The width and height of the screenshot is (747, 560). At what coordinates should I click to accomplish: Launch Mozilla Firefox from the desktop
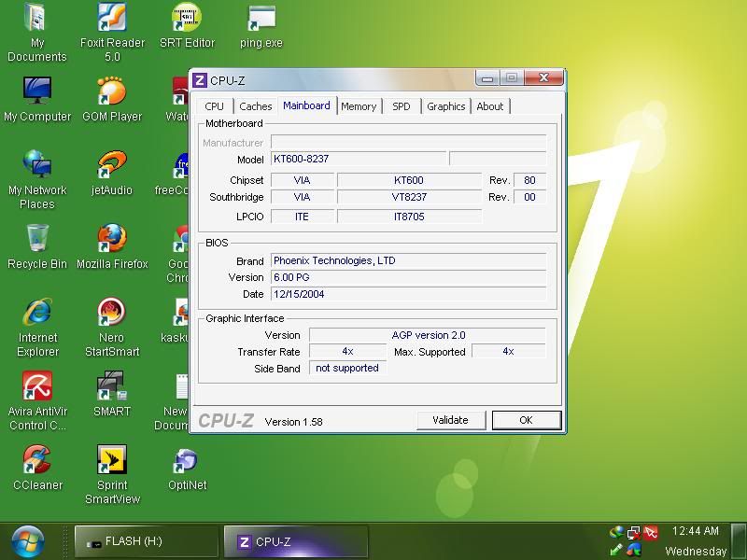pos(112,246)
